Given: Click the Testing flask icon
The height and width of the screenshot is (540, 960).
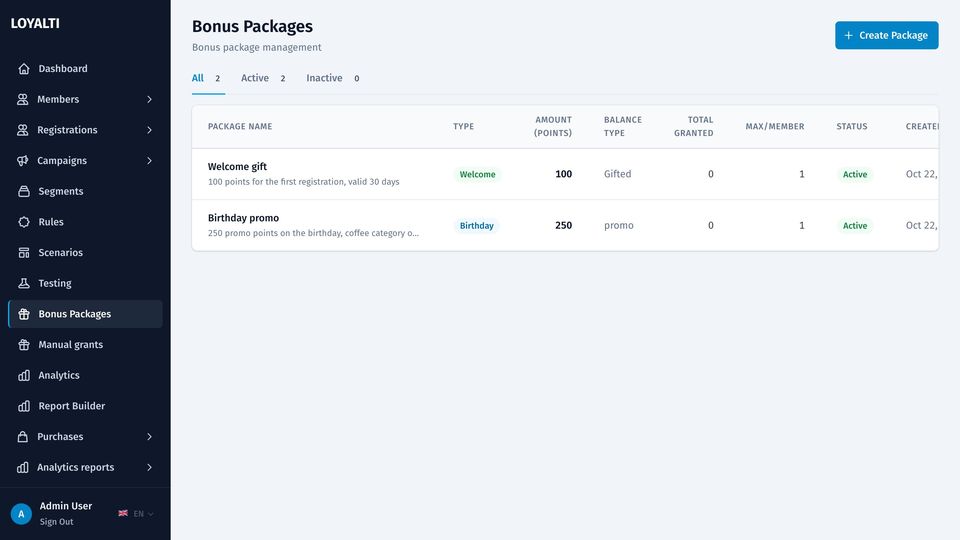Looking at the screenshot, I should pyautogui.click(x=24, y=283).
